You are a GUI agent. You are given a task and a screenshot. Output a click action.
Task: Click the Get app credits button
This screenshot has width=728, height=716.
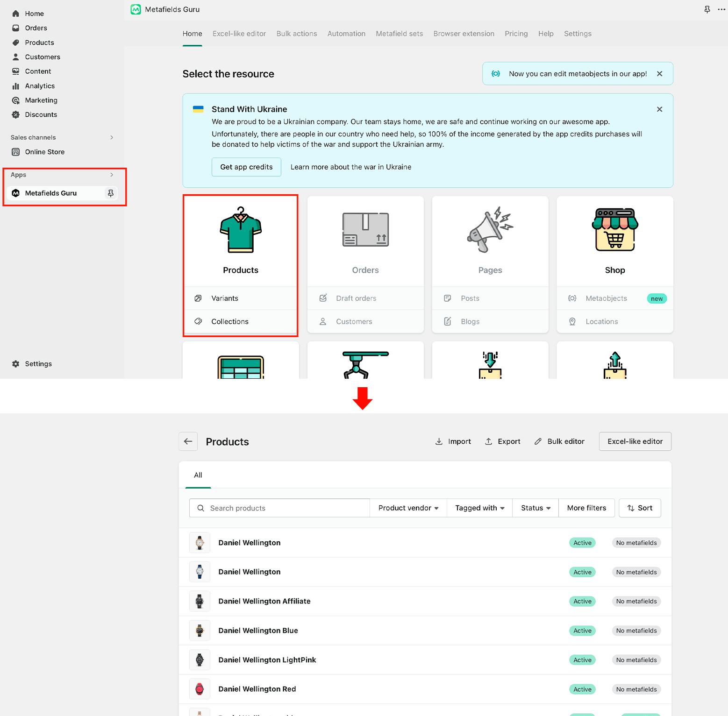[246, 167]
